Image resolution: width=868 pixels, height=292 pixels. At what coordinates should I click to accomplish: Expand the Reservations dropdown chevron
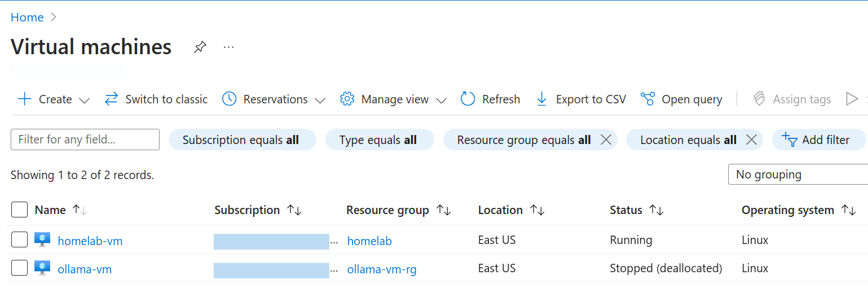click(x=320, y=101)
